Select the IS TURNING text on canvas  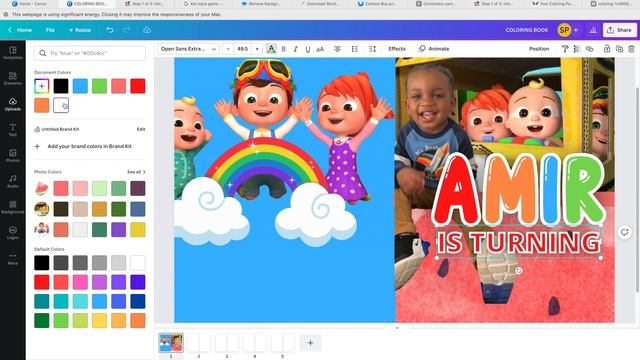point(518,243)
